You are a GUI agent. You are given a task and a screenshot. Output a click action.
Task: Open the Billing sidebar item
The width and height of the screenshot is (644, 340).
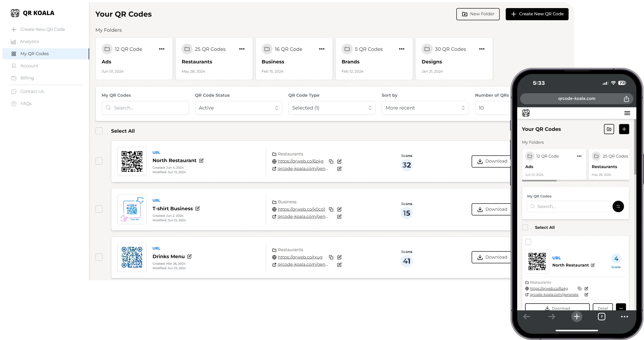(x=27, y=78)
